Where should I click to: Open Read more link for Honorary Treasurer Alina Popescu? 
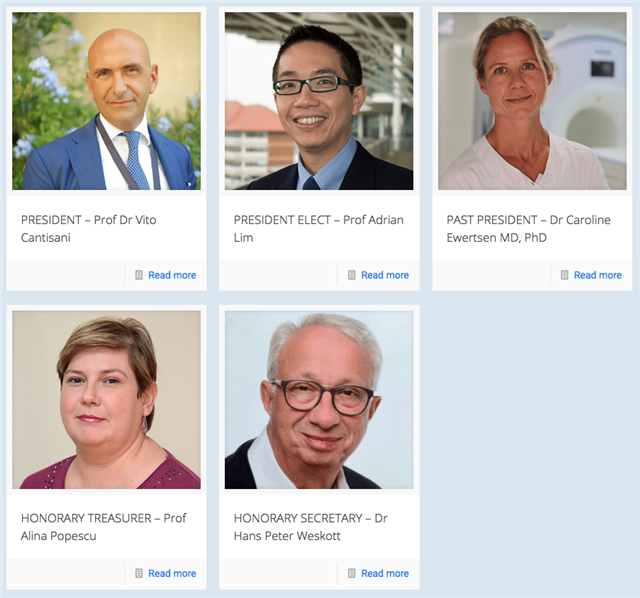point(172,574)
